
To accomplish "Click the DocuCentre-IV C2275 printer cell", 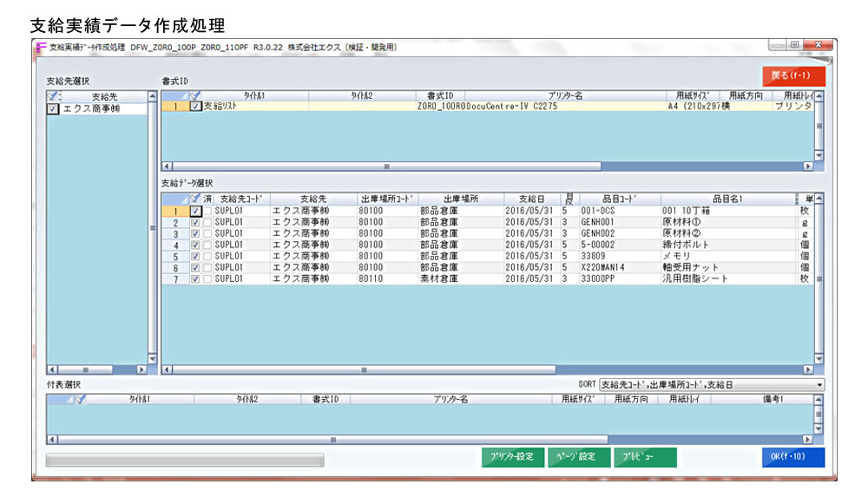I will coord(565,106).
